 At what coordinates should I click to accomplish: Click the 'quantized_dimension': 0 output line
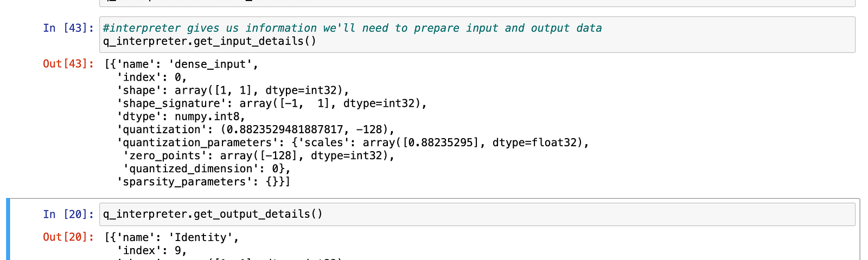coord(207,168)
